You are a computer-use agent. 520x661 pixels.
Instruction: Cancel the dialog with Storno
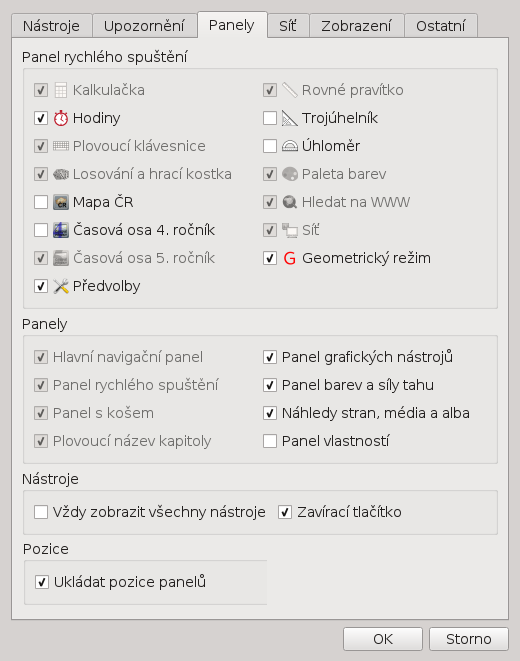click(469, 639)
